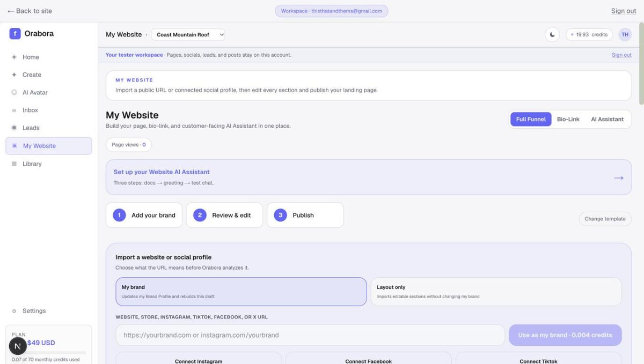This screenshot has width=644, height=364.
Task: Open Home in the sidebar
Action: click(49, 57)
